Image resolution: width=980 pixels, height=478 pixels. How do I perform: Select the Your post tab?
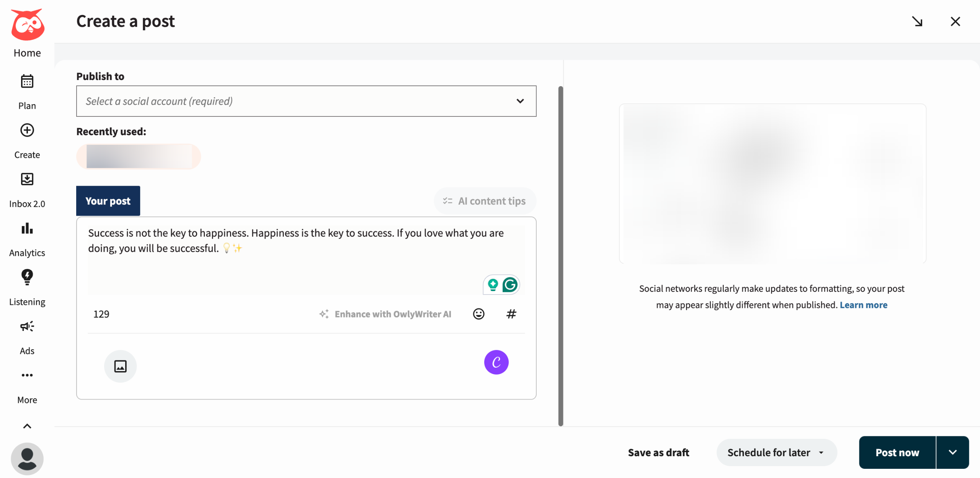[108, 201]
